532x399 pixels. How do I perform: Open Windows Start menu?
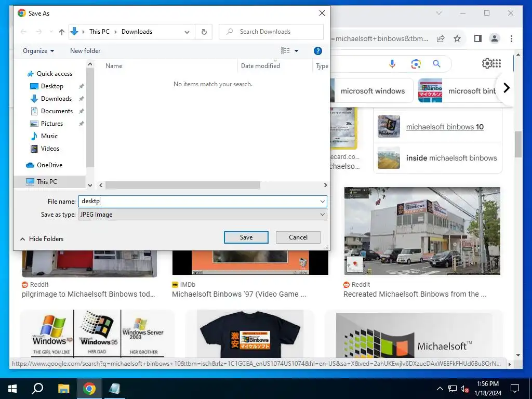12,389
